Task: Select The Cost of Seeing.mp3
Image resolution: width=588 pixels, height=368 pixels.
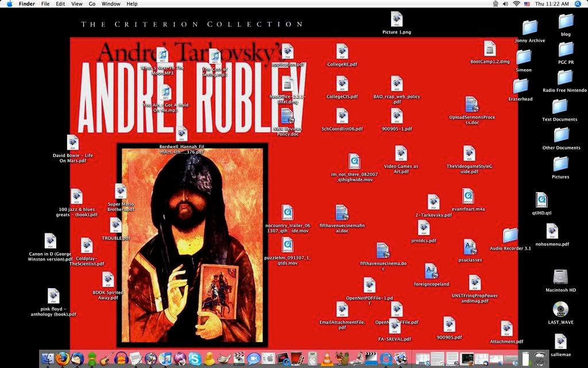Action: point(215,57)
